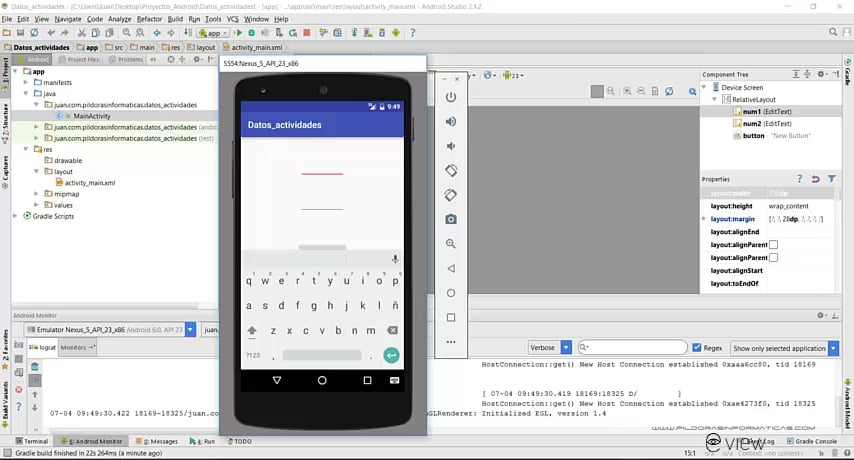
Task: Open the Monitors tab in Android Monitor
Action: point(77,347)
